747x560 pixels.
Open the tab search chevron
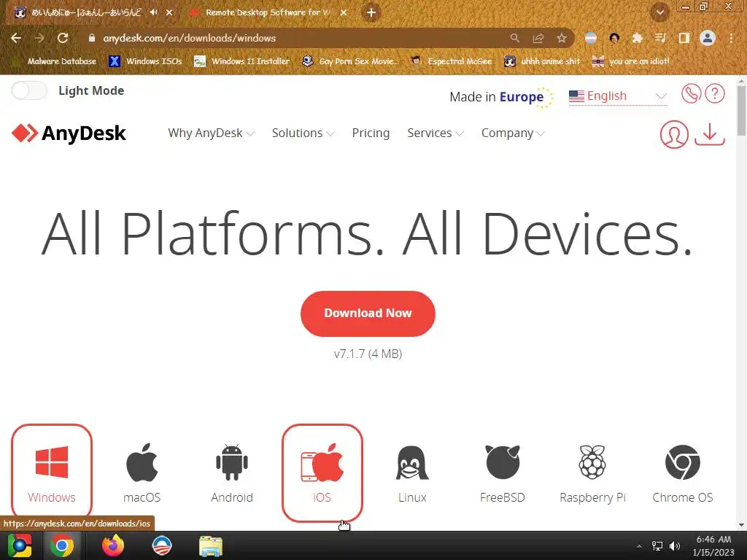pos(659,12)
